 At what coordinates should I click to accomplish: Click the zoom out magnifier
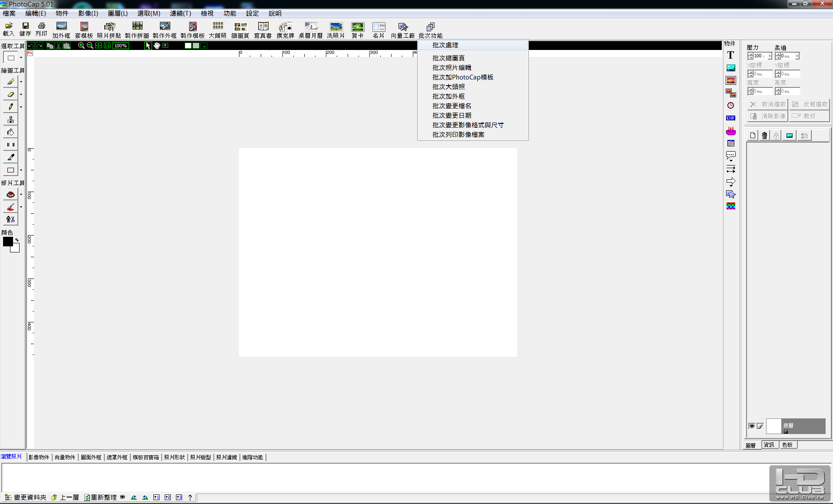90,45
